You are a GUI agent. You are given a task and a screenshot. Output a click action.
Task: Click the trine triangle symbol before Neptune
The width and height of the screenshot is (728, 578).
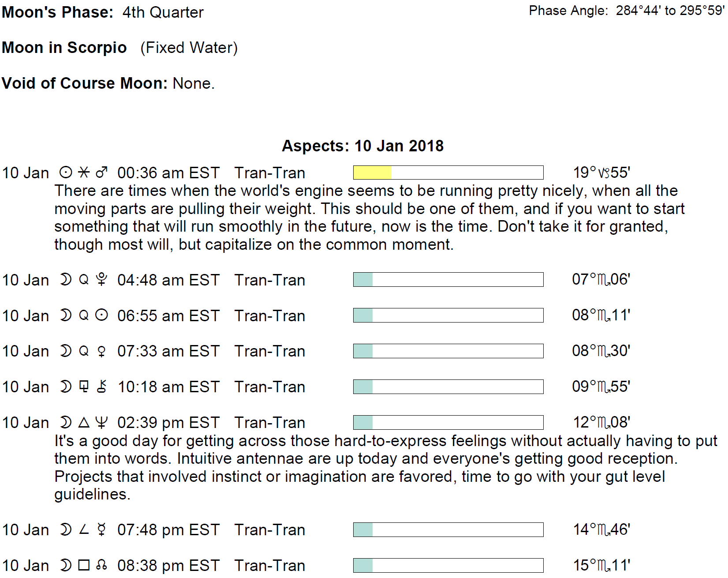coord(84,423)
